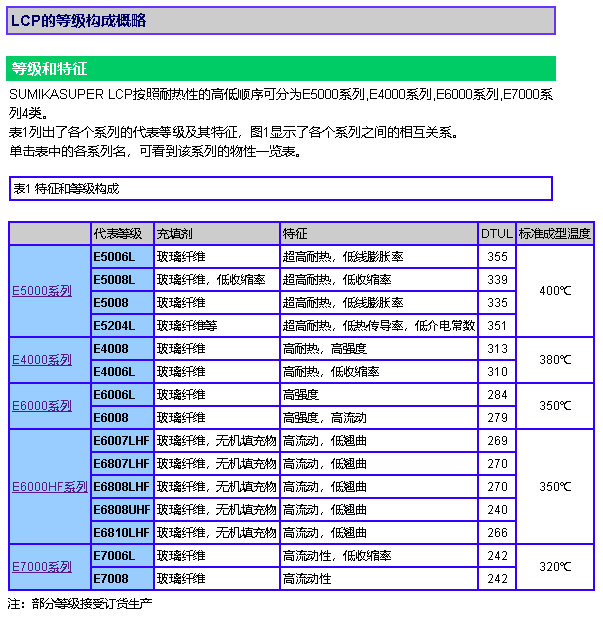This screenshot has height=617, width=603.
Task: Click the 高耐热，高强度 feature cell
Action: [379, 349]
